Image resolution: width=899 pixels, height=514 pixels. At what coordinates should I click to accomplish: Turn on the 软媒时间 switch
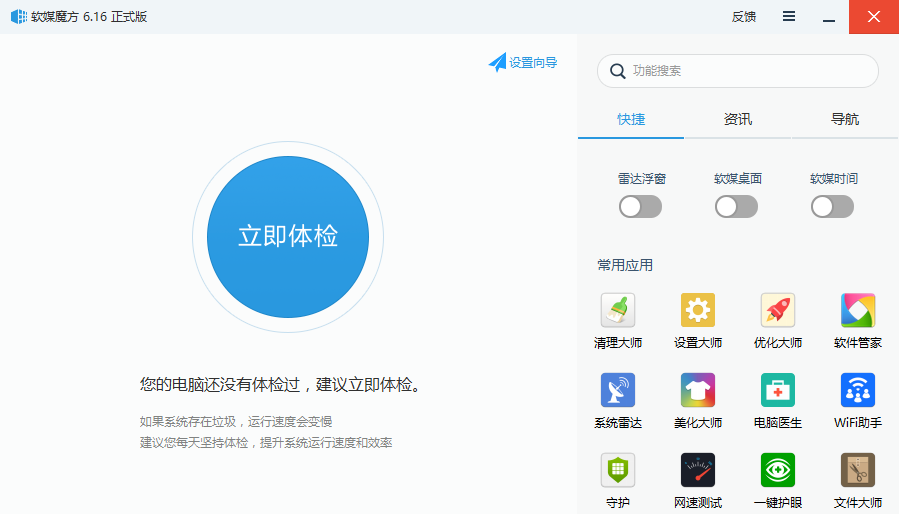point(832,207)
